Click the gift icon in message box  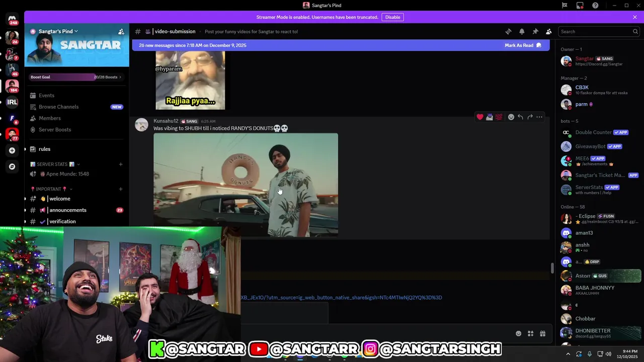tap(542, 333)
